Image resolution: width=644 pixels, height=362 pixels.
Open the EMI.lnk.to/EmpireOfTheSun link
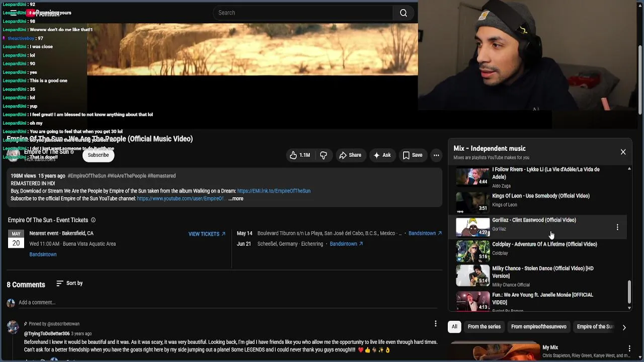pos(274,191)
